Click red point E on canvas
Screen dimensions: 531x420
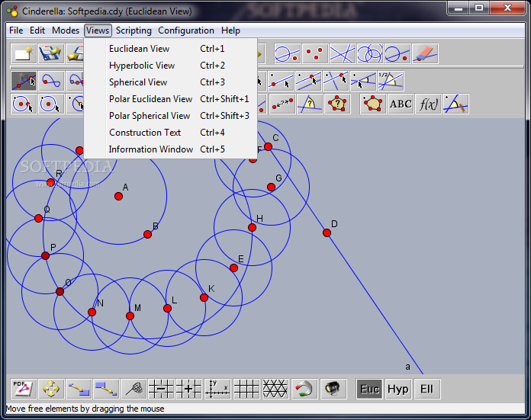point(233,268)
